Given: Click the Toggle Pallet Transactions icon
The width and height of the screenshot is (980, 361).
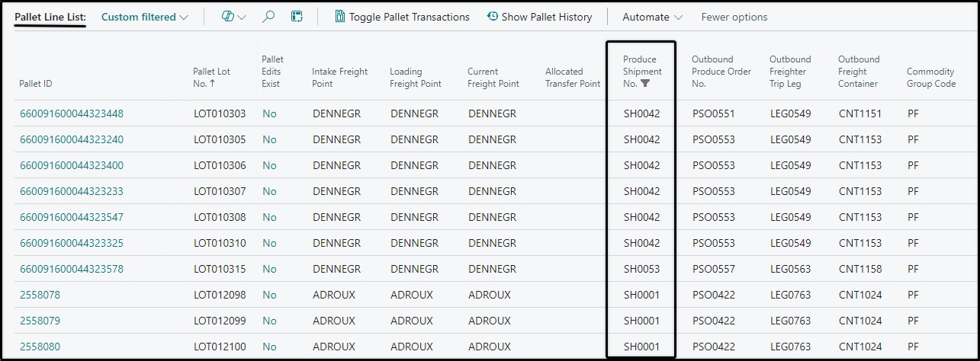Looking at the screenshot, I should pyautogui.click(x=340, y=17).
